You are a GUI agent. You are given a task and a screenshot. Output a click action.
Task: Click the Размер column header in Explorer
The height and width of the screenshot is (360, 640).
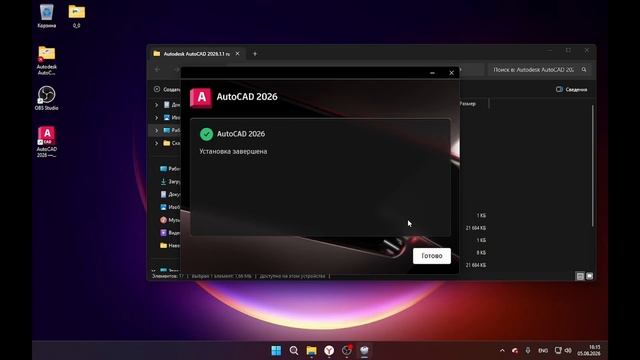[468, 104]
